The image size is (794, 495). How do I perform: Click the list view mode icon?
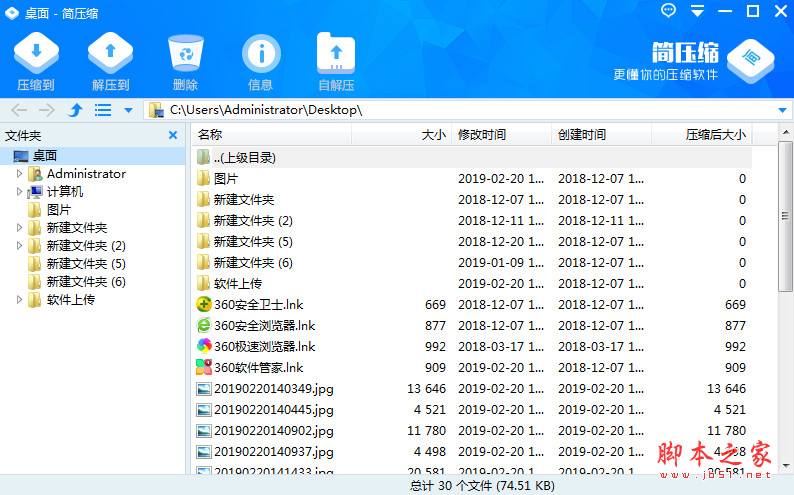(103, 110)
